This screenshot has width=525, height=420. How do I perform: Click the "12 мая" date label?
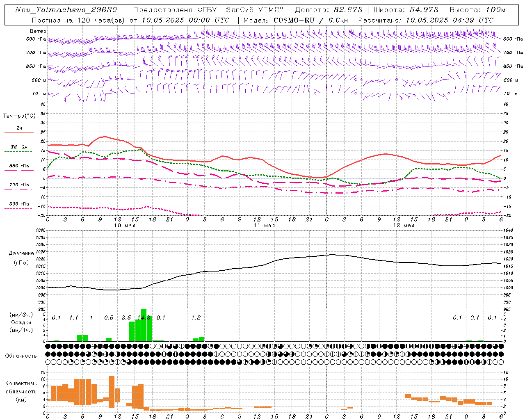click(x=403, y=226)
